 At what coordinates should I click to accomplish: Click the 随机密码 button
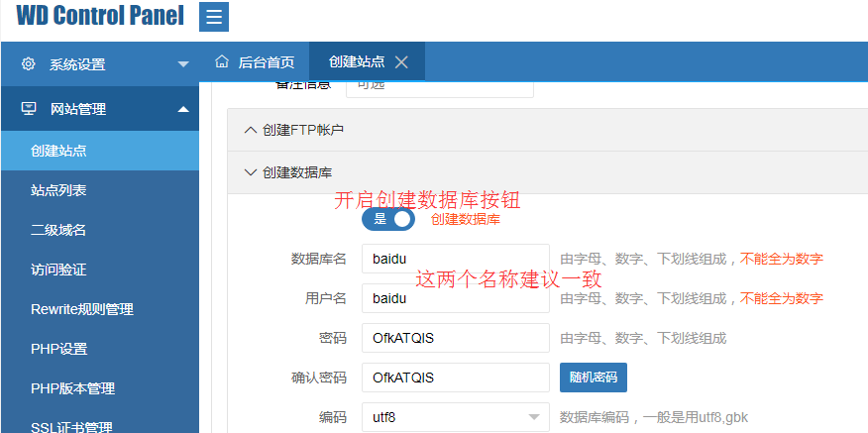593,378
